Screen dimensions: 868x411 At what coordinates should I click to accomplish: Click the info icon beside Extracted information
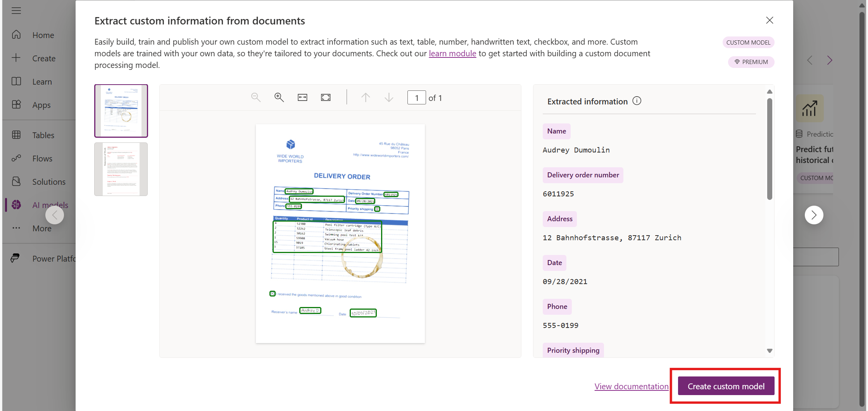coord(637,101)
